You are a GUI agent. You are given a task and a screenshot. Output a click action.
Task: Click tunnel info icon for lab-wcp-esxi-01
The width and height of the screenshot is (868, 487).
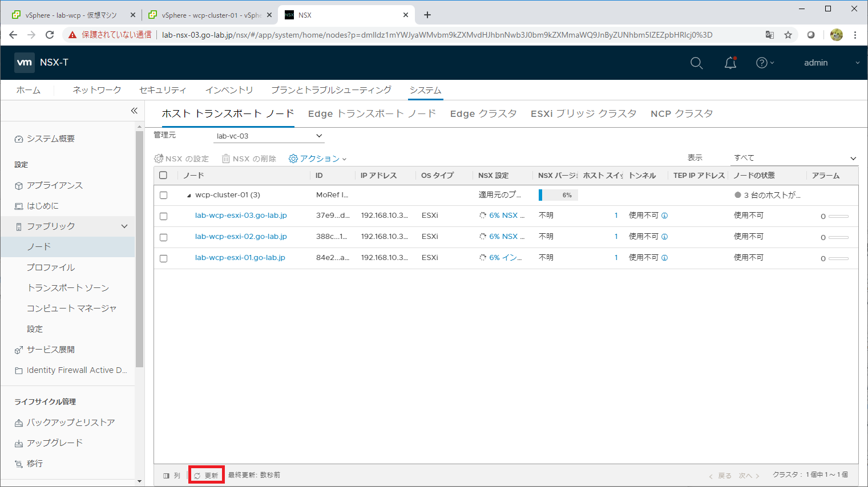[664, 258]
